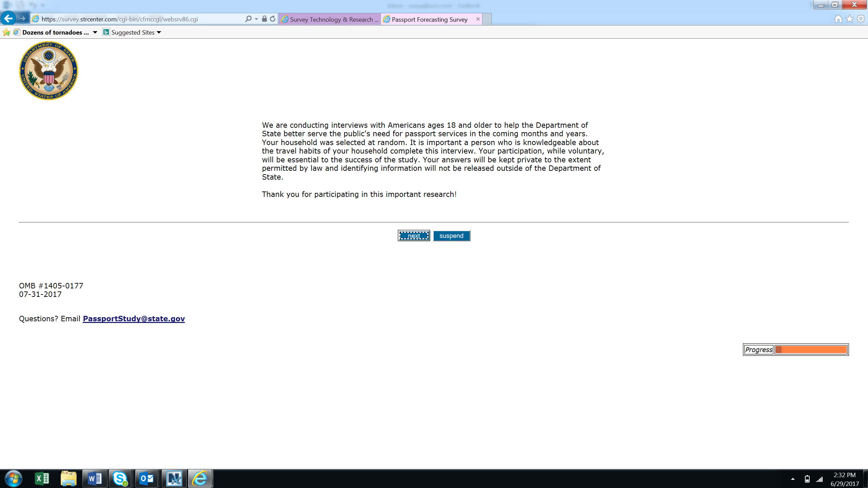The height and width of the screenshot is (488, 868).
Task: Expand the Dozens of tornadoes feed dropdown
Action: 95,33
